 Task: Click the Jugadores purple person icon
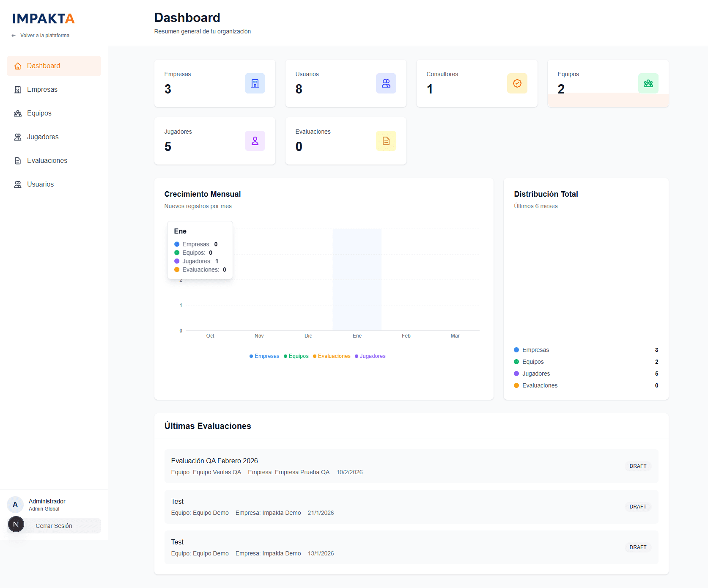(x=255, y=141)
